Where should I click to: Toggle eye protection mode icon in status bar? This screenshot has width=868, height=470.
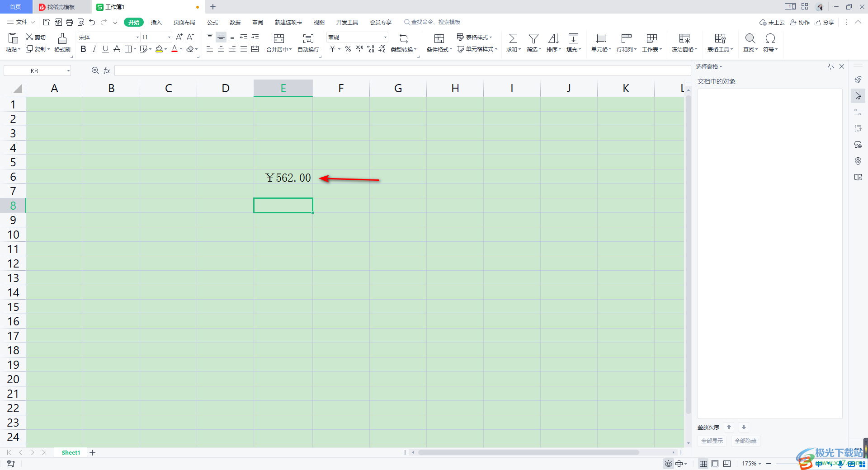[x=669, y=464]
